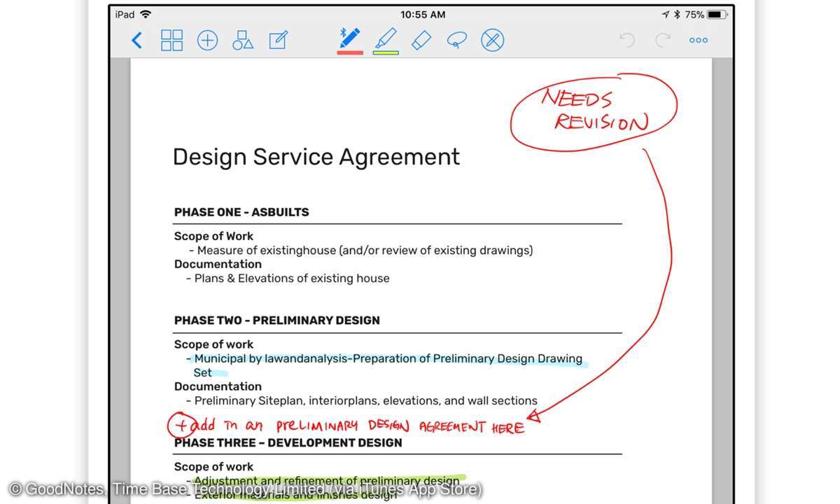Tap the battery indicator in status bar
This screenshot has width=840, height=504.
pos(716,14)
